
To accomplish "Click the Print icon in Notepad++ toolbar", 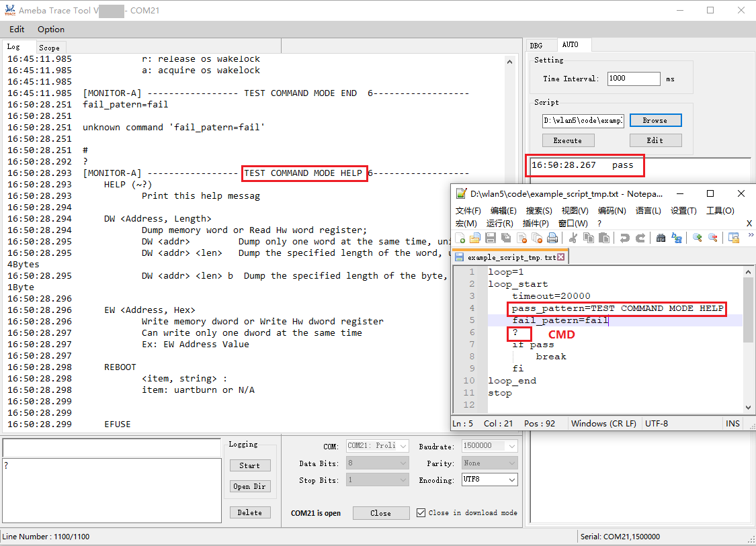I will (x=552, y=238).
